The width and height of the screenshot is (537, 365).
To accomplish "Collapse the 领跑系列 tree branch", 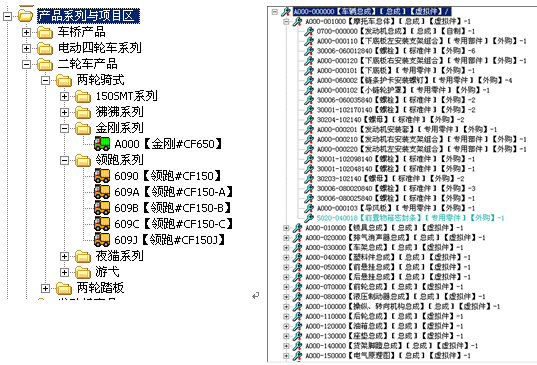I will tap(64, 160).
